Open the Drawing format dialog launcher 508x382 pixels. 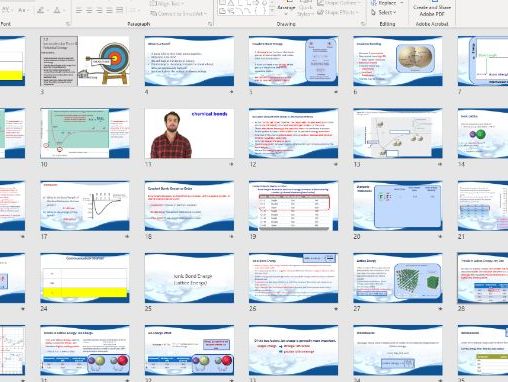pyautogui.click(x=364, y=24)
